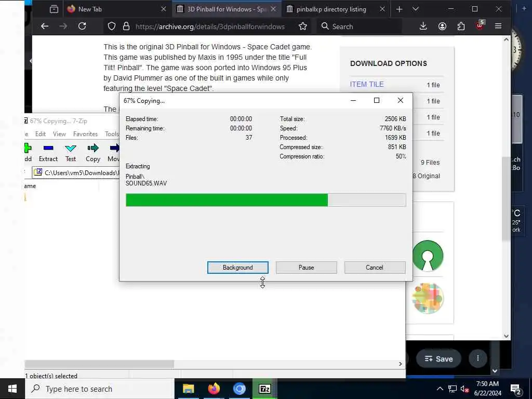The height and width of the screenshot is (399, 532).
Task: Open the three-dot more options button
Action: pos(478,358)
